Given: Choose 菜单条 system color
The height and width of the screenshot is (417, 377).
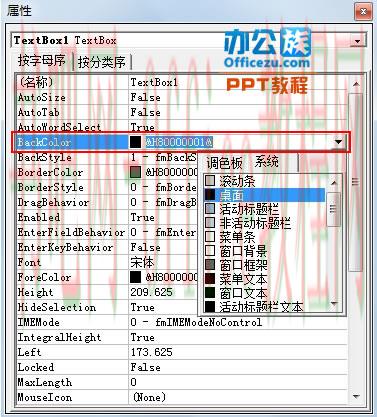Looking at the screenshot, I should [x=264, y=237].
